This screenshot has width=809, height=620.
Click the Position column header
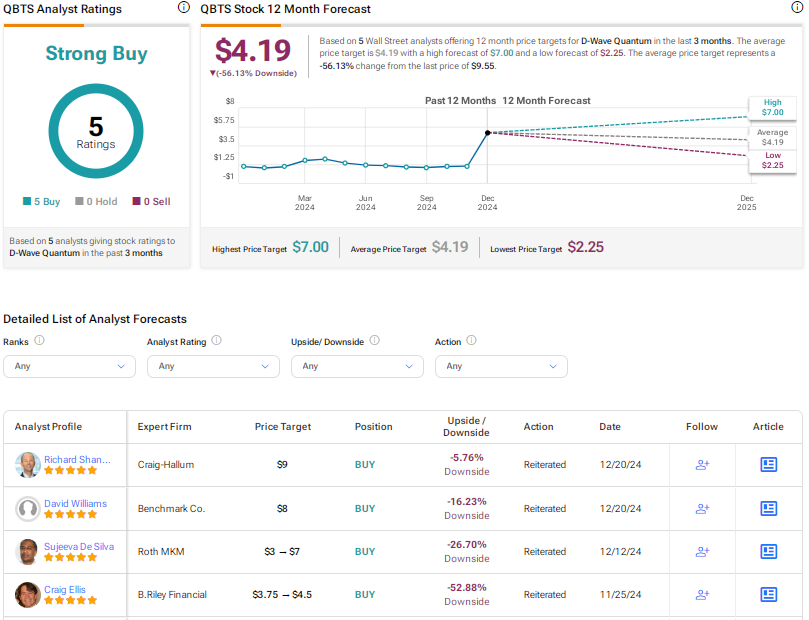click(374, 427)
